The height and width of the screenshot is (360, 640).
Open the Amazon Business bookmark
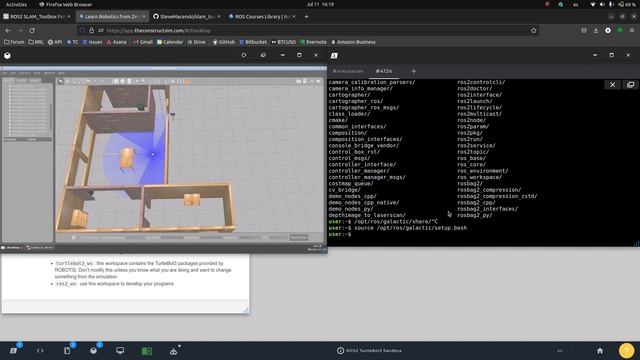pyautogui.click(x=353, y=42)
